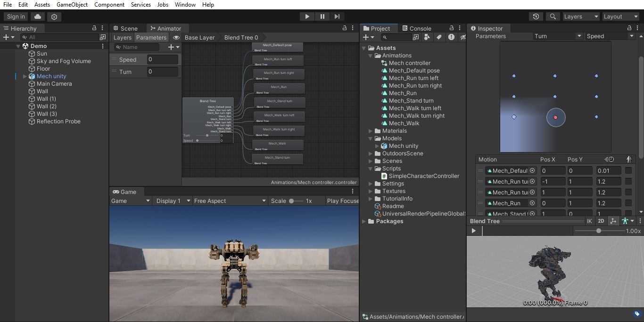Screen dimensions: 644x322
Task: Select the SimpleCharacterController script
Action: (x=424, y=176)
